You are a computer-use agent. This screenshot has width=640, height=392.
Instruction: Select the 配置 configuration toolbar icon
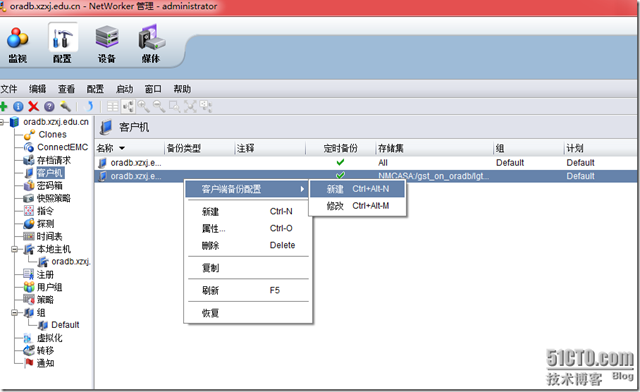[x=62, y=43]
